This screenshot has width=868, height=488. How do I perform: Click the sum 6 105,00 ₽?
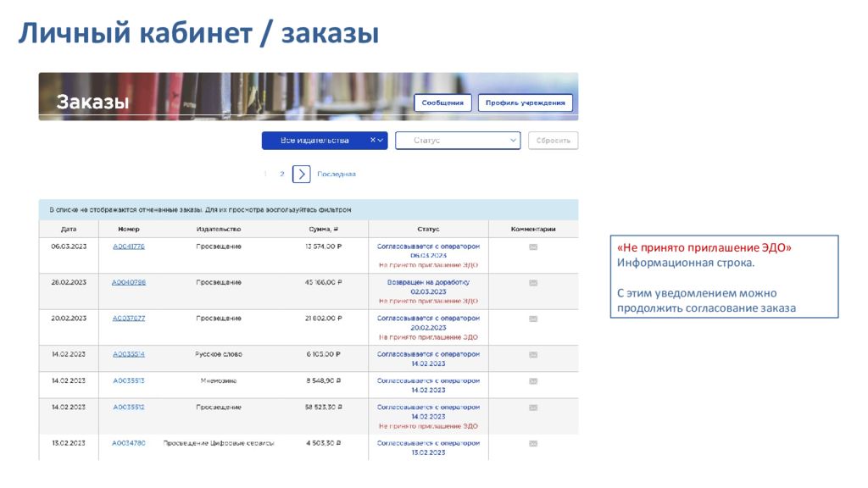click(323, 355)
